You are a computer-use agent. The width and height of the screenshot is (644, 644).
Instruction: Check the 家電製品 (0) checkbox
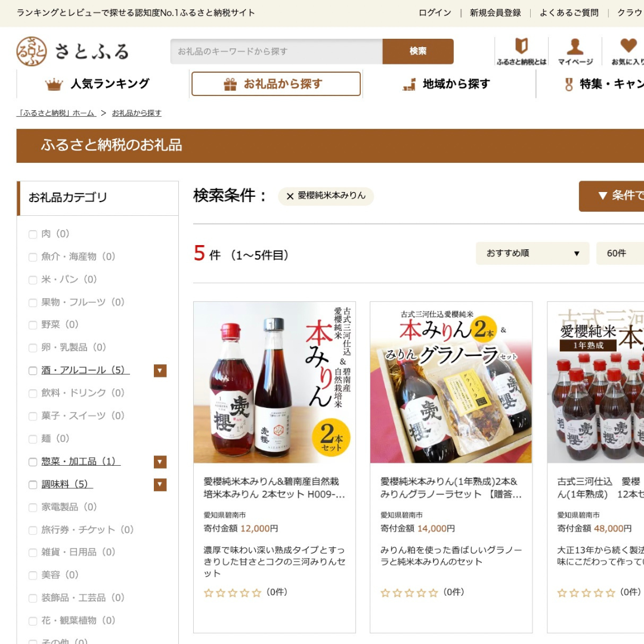click(33, 507)
